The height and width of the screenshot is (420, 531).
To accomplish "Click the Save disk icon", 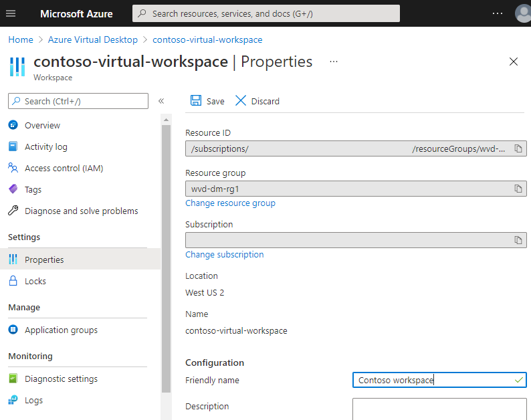I will coord(196,100).
